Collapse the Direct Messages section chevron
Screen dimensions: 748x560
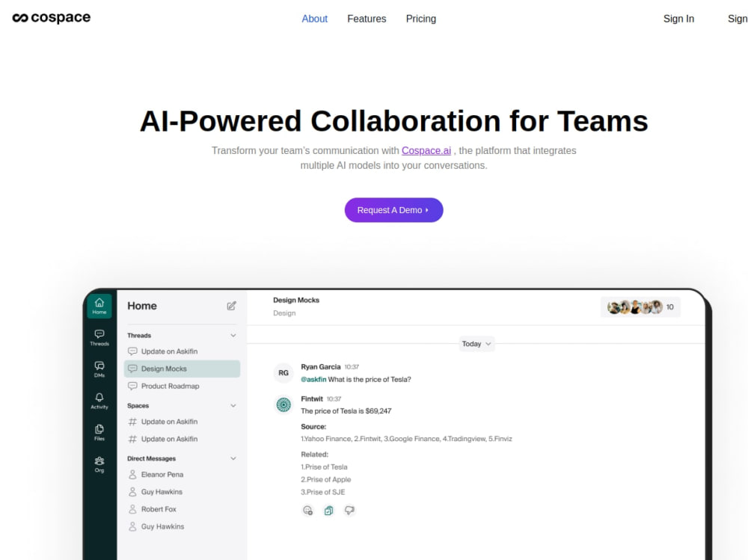pyautogui.click(x=233, y=458)
